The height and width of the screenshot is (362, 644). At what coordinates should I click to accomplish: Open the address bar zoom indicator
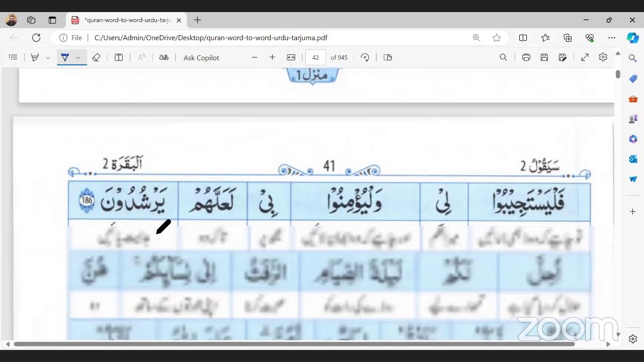(476, 38)
